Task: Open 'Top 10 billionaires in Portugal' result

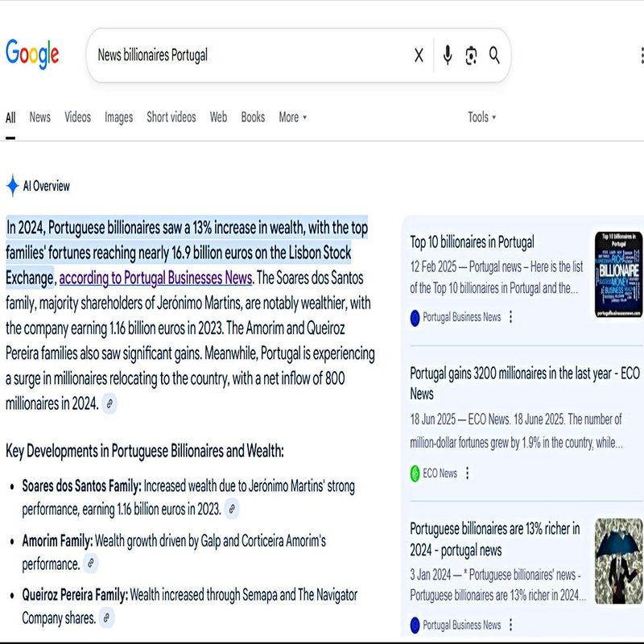Action: point(472,242)
